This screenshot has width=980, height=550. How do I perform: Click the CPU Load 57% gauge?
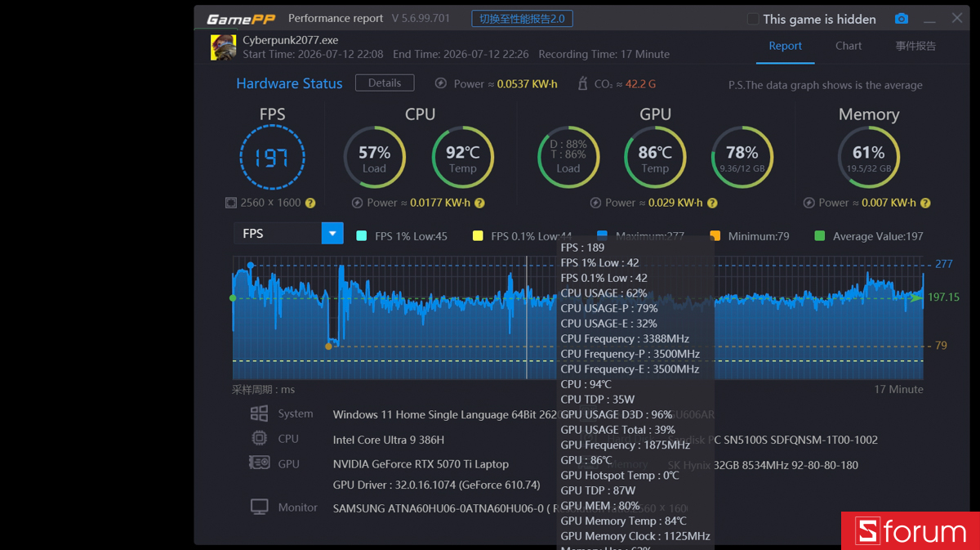tap(374, 158)
